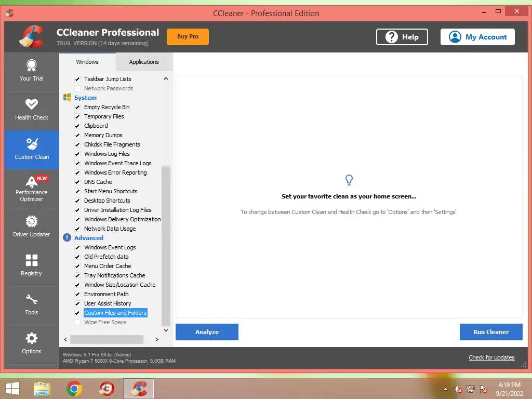This screenshot has height=399, width=532.
Task: Open Windows Start button
Action: 12,389
